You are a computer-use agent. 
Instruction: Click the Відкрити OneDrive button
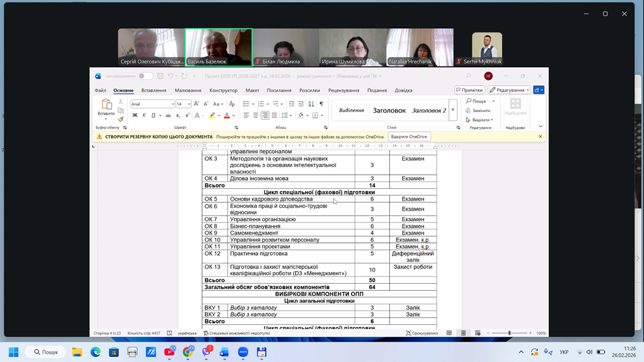(x=409, y=136)
